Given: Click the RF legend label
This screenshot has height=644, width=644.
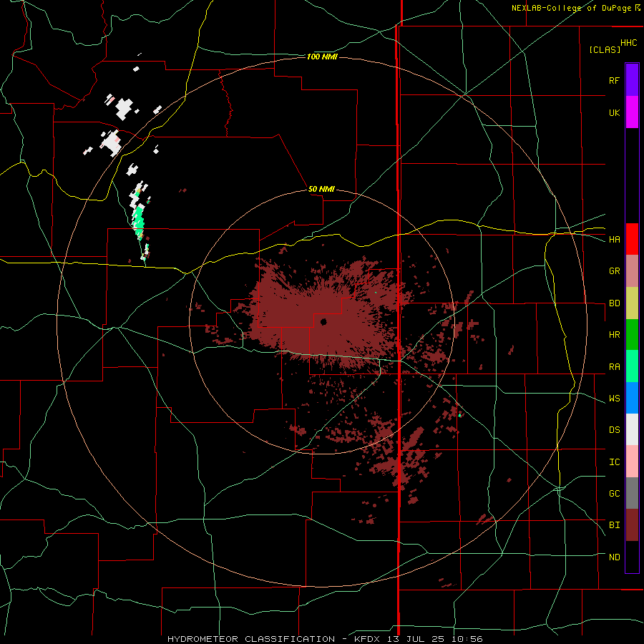Looking at the screenshot, I should pos(614,80).
